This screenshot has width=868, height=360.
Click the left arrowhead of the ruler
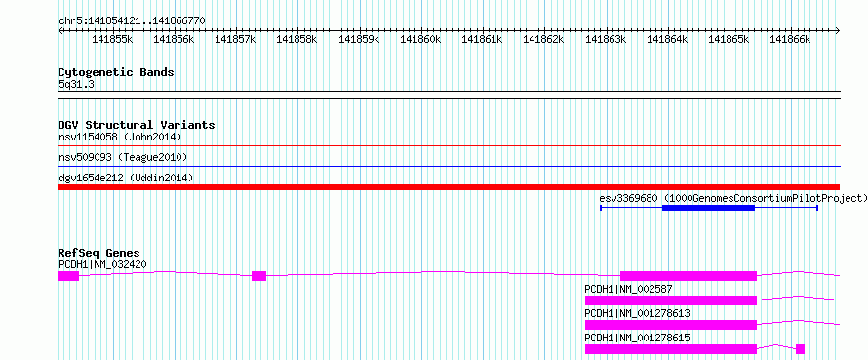(60, 30)
